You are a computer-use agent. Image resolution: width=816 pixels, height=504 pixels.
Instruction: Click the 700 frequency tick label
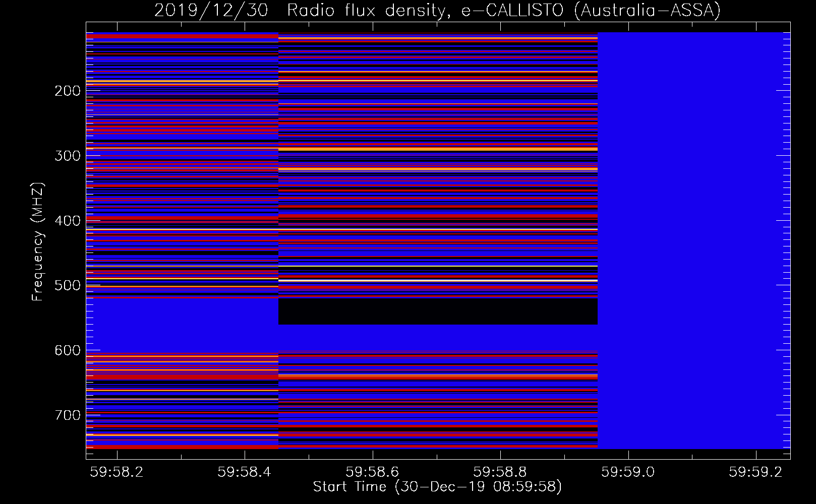68,415
